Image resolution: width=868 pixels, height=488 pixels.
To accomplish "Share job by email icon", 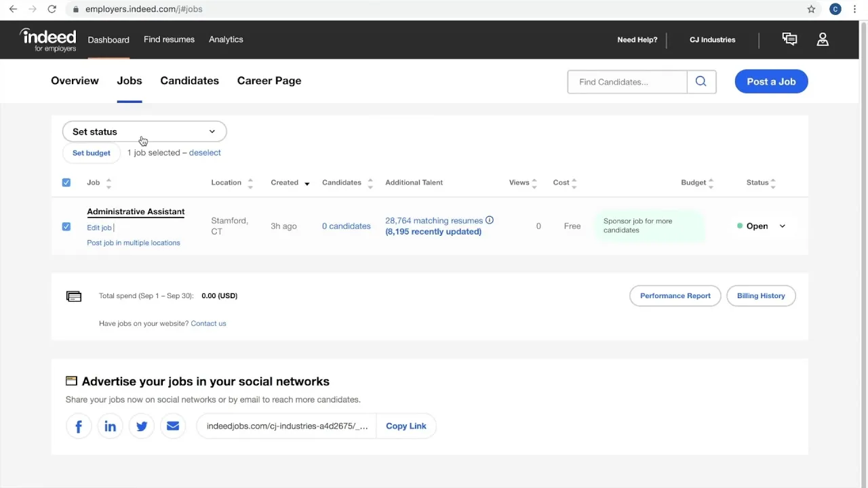I will [x=173, y=426].
